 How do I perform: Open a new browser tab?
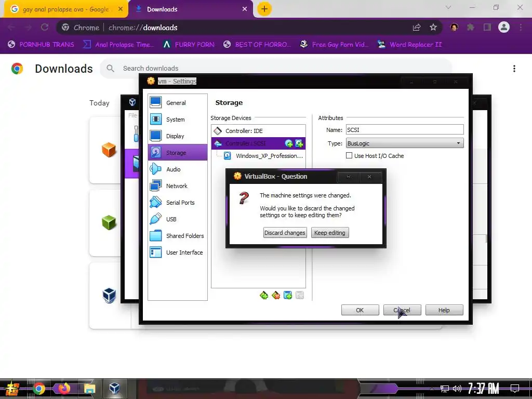click(264, 9)
